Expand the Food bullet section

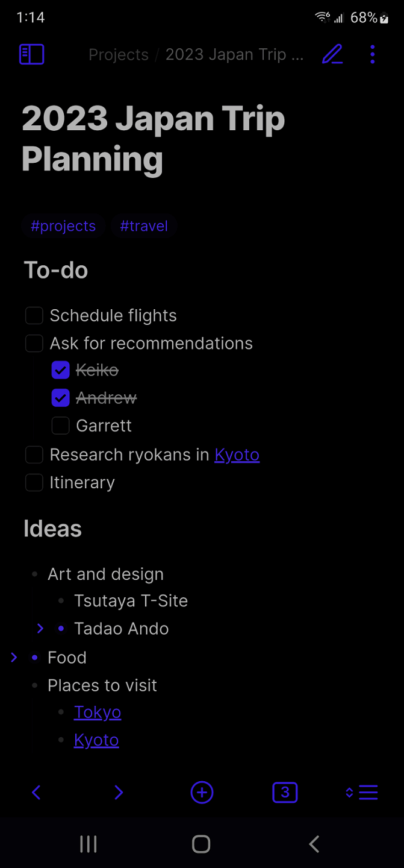tap(13, 657)
